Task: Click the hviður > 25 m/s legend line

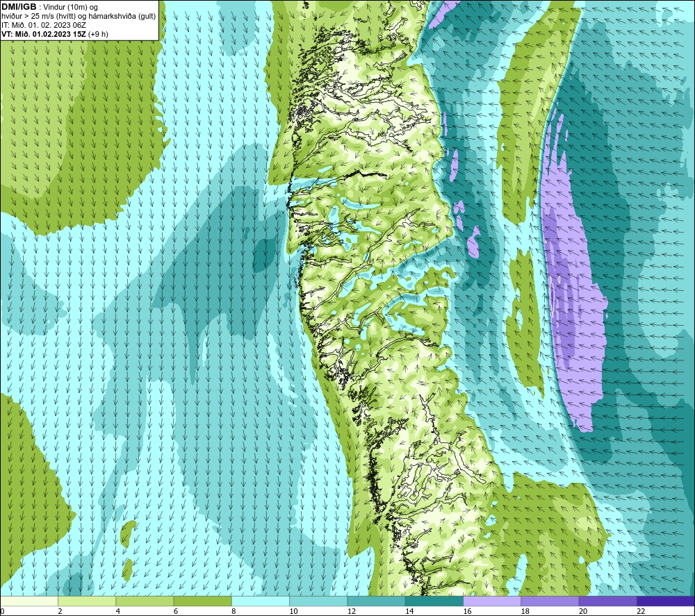Action: [x=79, y=17]
